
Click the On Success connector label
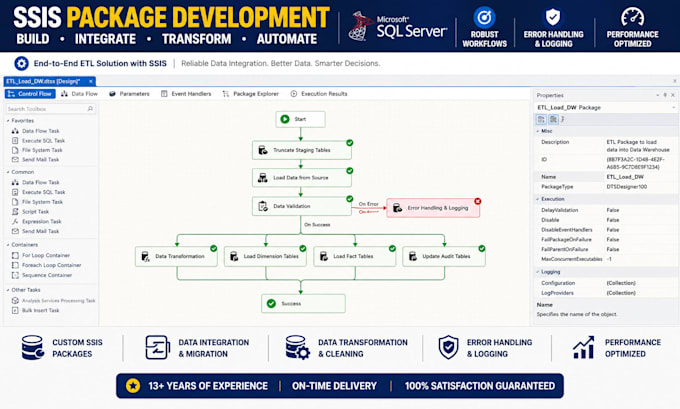(317, 225)
